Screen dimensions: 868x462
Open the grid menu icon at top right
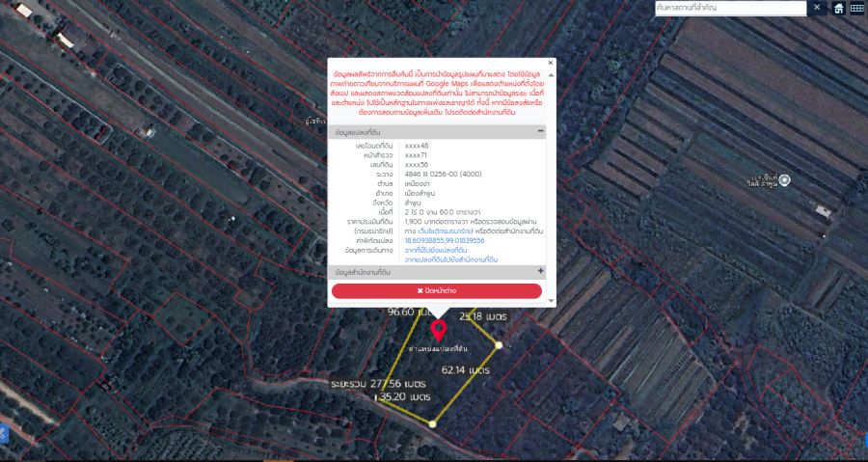[x=856, y=8]
